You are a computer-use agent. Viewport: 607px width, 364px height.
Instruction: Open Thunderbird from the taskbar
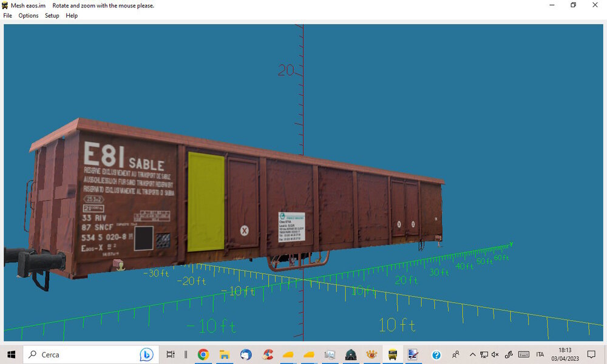[246, 354]
